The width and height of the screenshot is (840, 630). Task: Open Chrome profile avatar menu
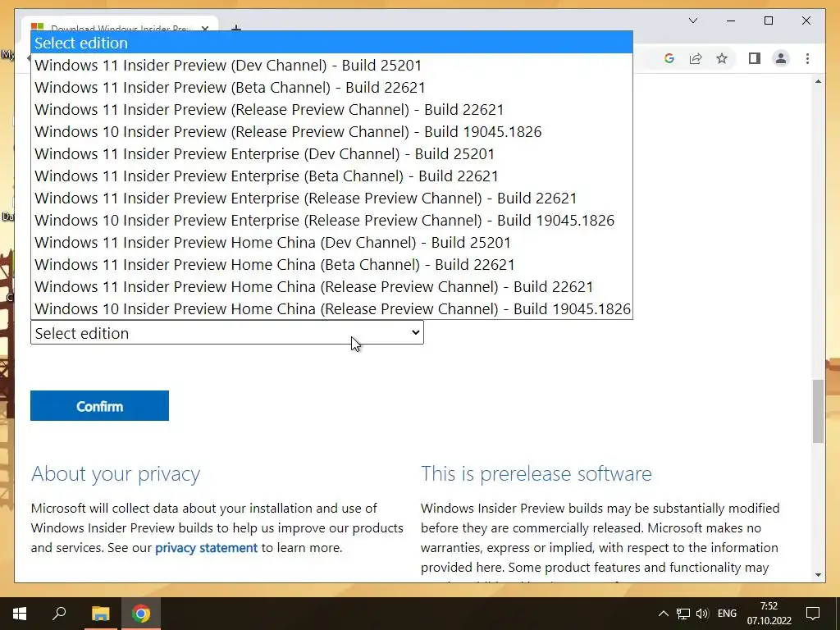pyautogui.click(x=781, y=58)
